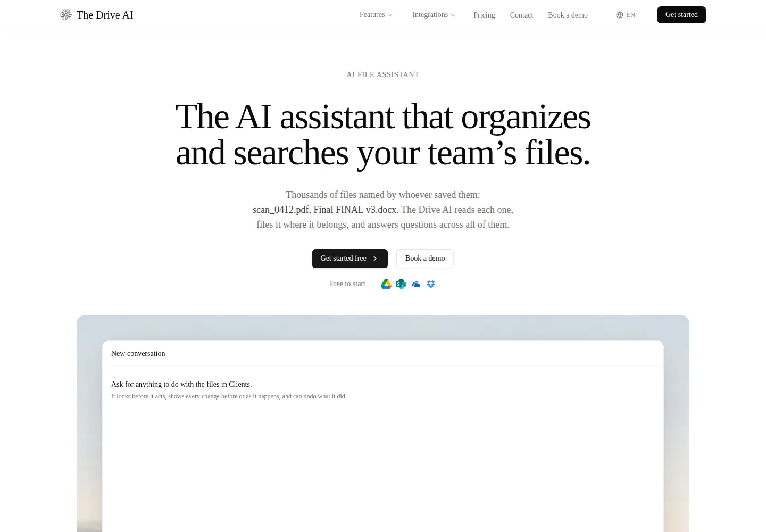Screen dimensions: 766x532
Task: Click the black Get started button
Action: tap(681, 15)
